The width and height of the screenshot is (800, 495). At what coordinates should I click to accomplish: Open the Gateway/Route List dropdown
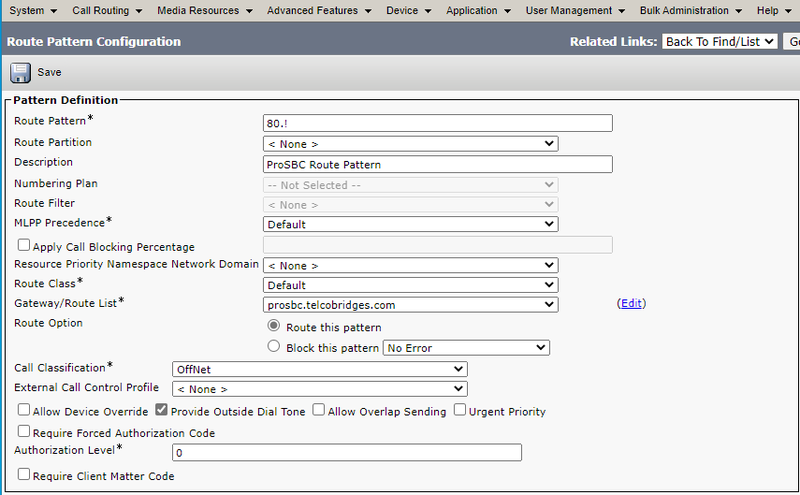(x=410, y=305)
